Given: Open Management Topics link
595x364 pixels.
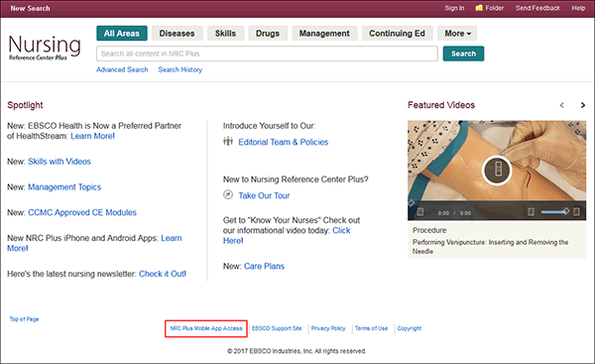Looking at the screenshot, I should click(64, 186).
